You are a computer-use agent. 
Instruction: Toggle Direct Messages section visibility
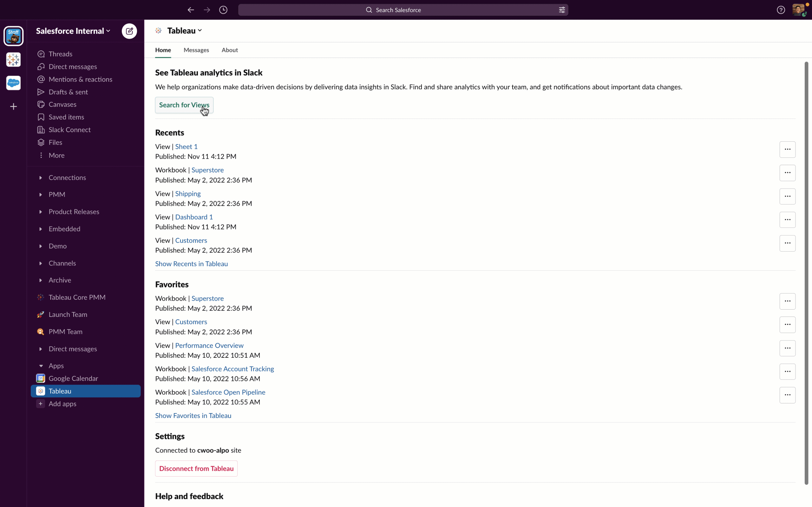pyautogui.click(x=40, y=348)
